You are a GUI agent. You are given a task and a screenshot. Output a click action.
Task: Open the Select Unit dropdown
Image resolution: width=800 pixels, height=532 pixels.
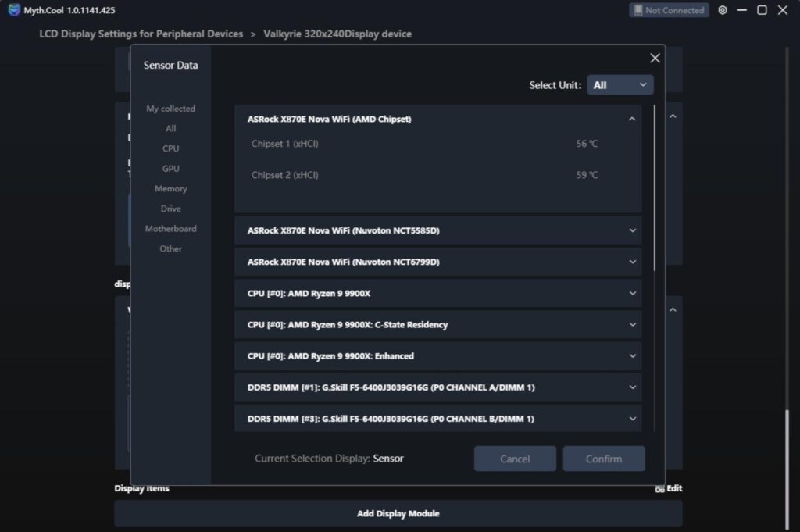[x=620, y=85]
